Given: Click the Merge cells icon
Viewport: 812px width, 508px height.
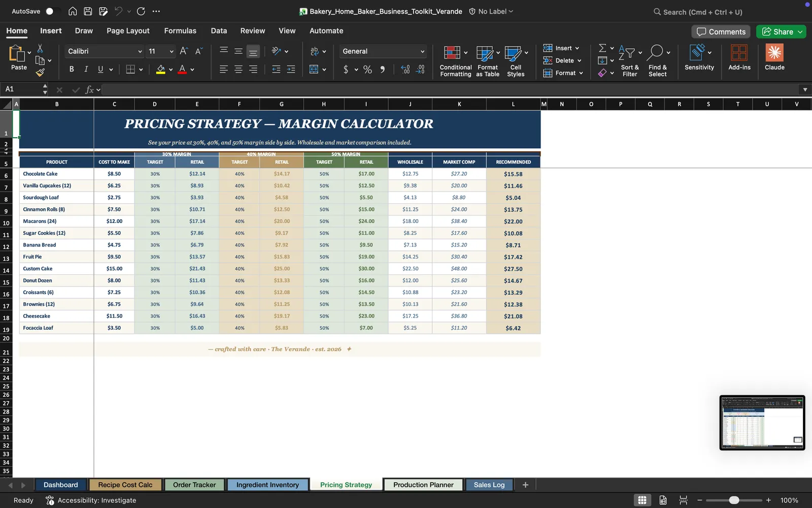Looking at the screenshot, I should 314,69.
